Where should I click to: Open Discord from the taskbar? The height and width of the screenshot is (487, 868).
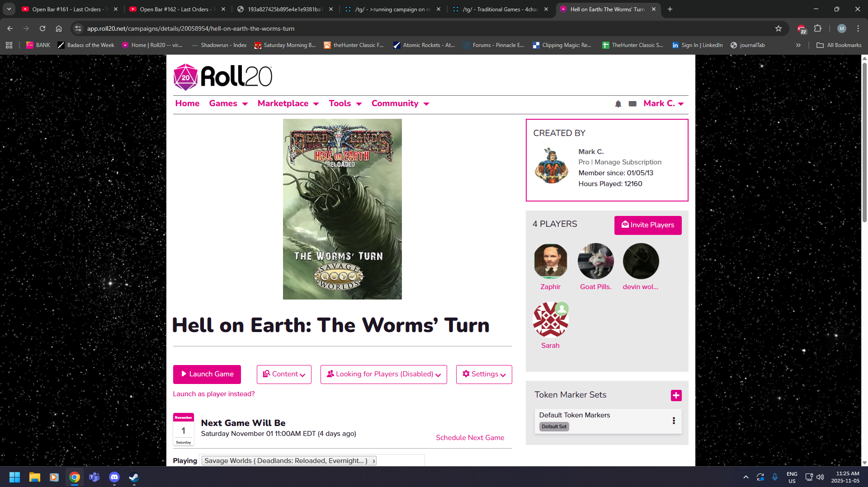(114, 477)
